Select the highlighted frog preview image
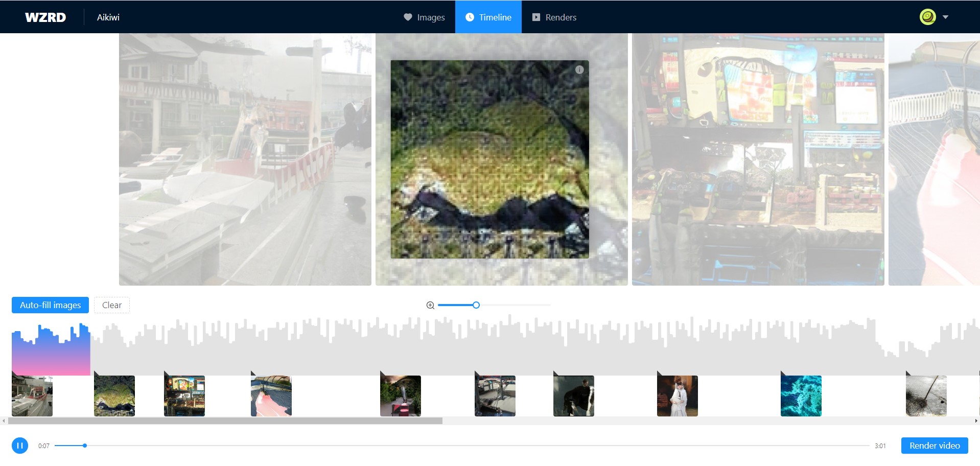Screen dimensions: 980x466 pos(489,159)
